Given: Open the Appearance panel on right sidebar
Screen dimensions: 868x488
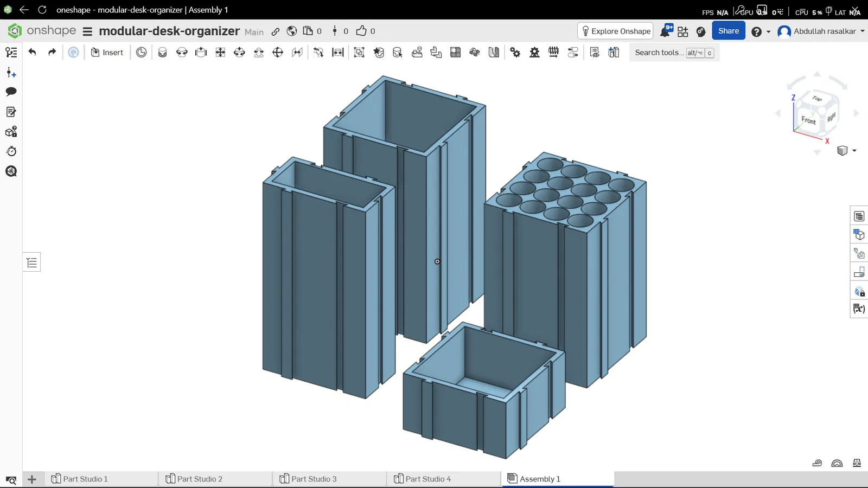Looking at the screenshot, I should coord(859,291).
